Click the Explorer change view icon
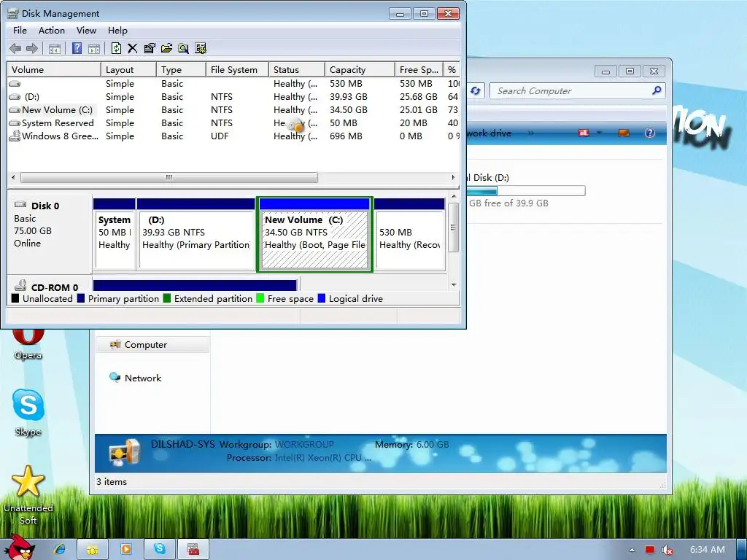 tap(584, 133)
